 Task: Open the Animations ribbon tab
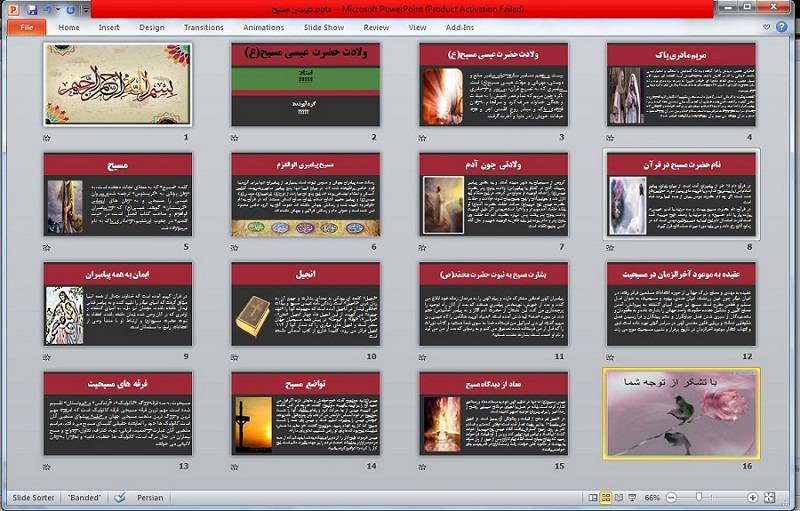click(264, 28)
